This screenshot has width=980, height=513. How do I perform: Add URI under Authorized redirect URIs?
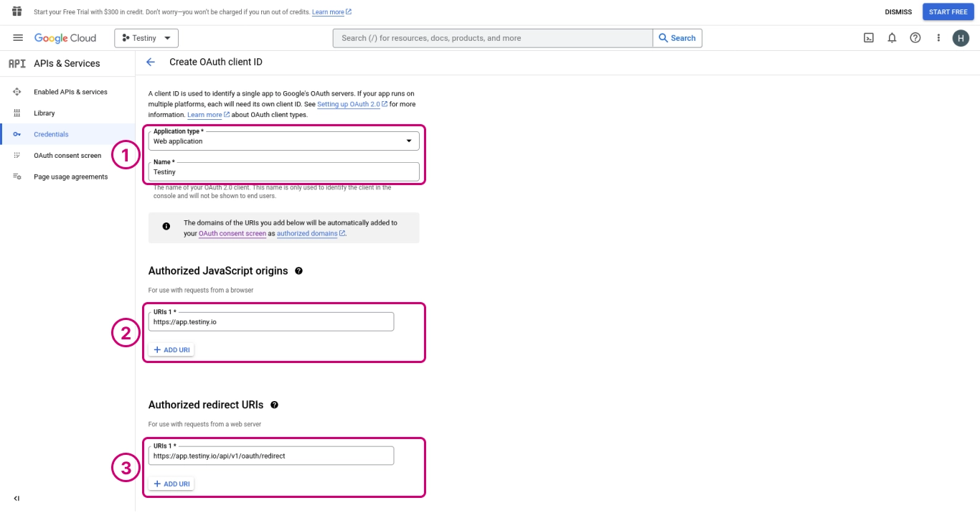171,484
